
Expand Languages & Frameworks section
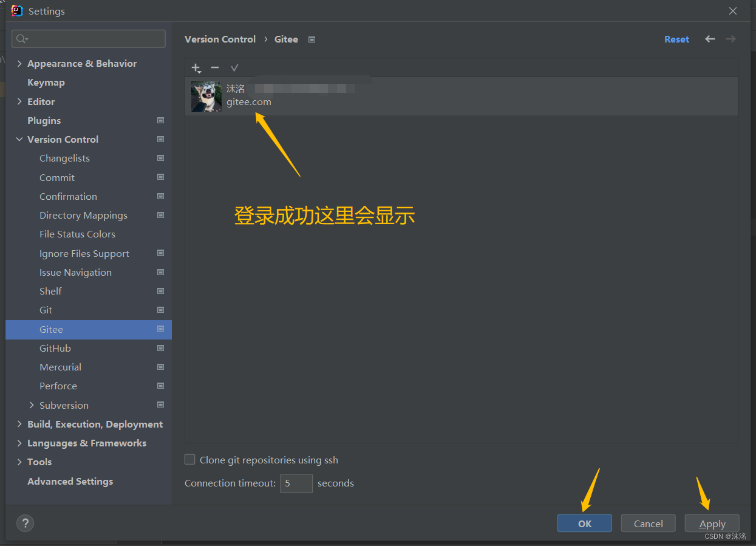point(19,443)
